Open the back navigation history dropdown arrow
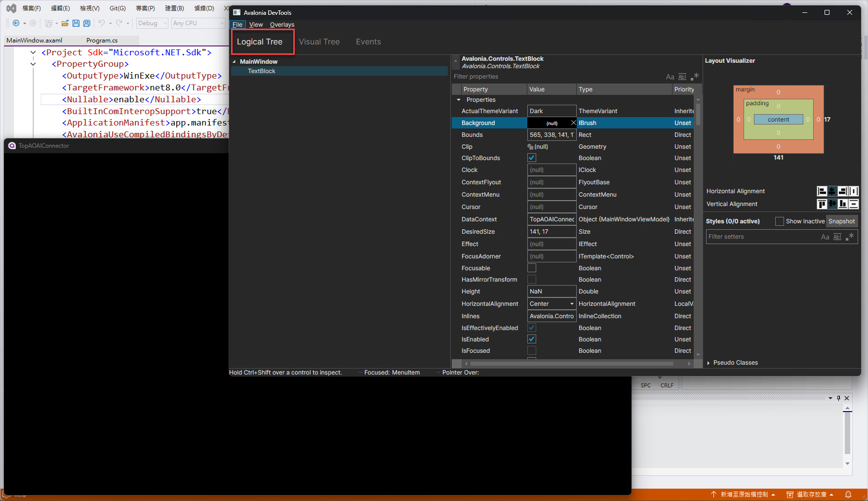 click(x=25, y=23)
